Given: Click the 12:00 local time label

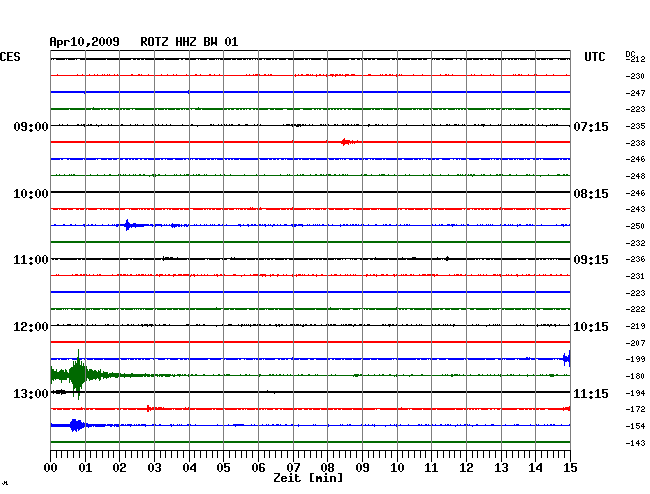Looking at the screenshot, I should pyautogui.click(x=31, y=327).
